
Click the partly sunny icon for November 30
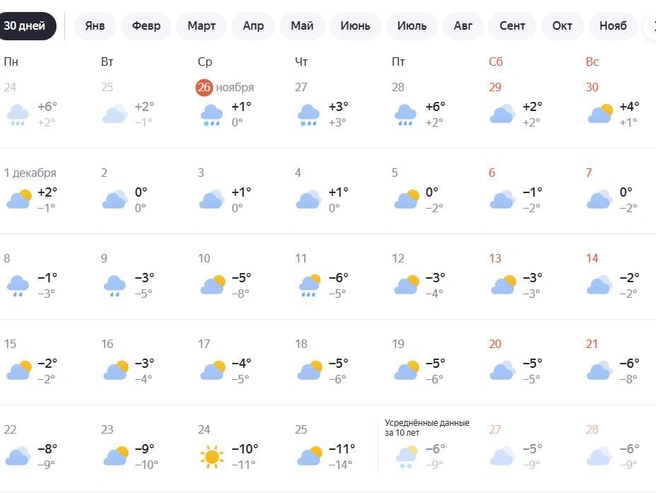click(x=600, y=114)
